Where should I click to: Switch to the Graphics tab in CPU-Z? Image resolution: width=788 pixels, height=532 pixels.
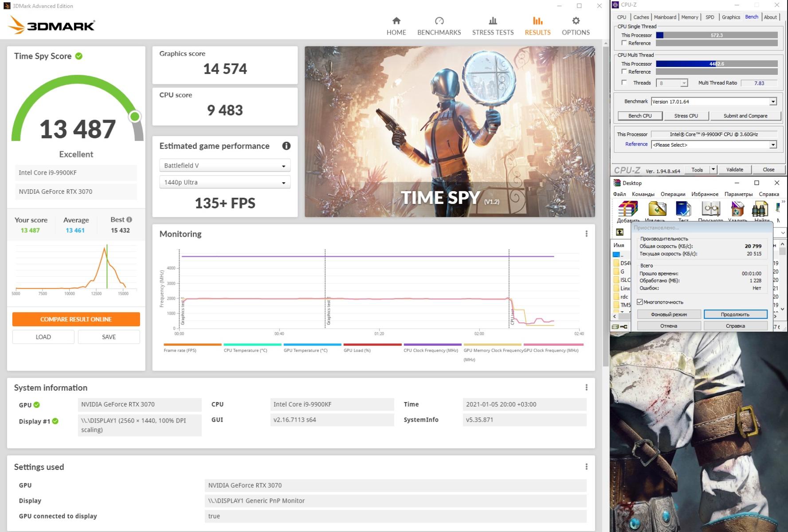coord(731,17)
